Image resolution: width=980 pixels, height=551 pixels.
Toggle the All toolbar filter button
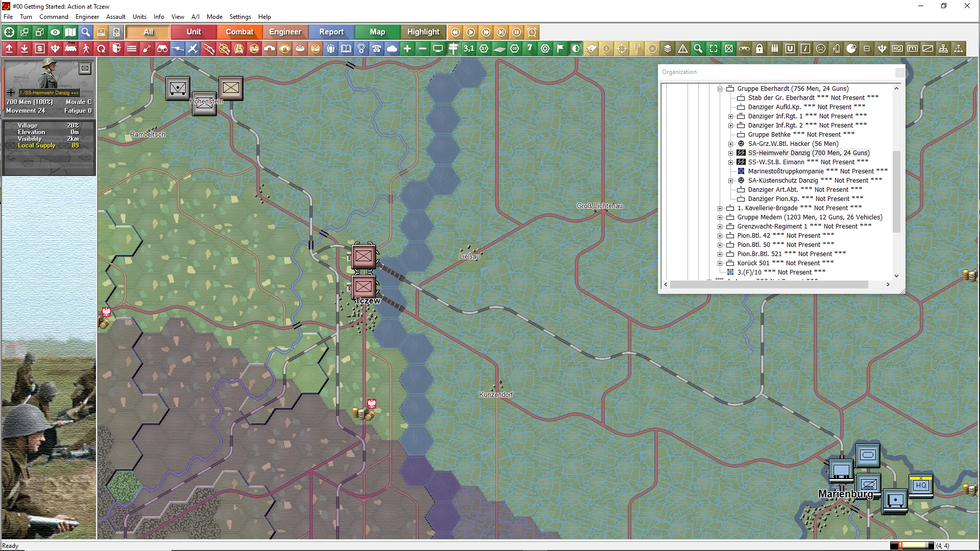click(x=148, y=32)
